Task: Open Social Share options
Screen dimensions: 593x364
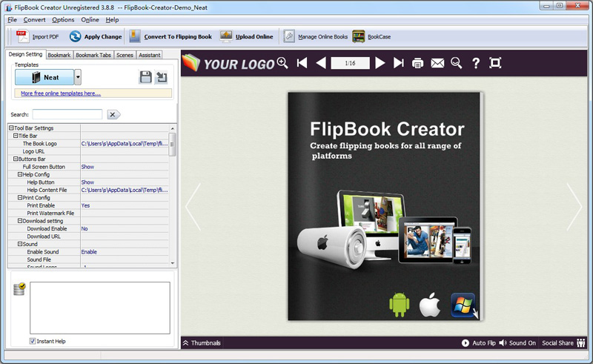Action: 563,343
